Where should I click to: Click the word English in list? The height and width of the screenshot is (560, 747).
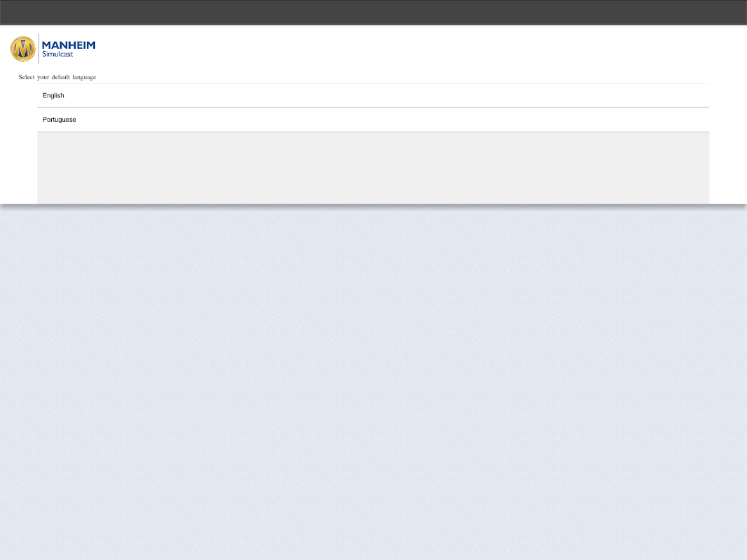[x=53, y=96]
